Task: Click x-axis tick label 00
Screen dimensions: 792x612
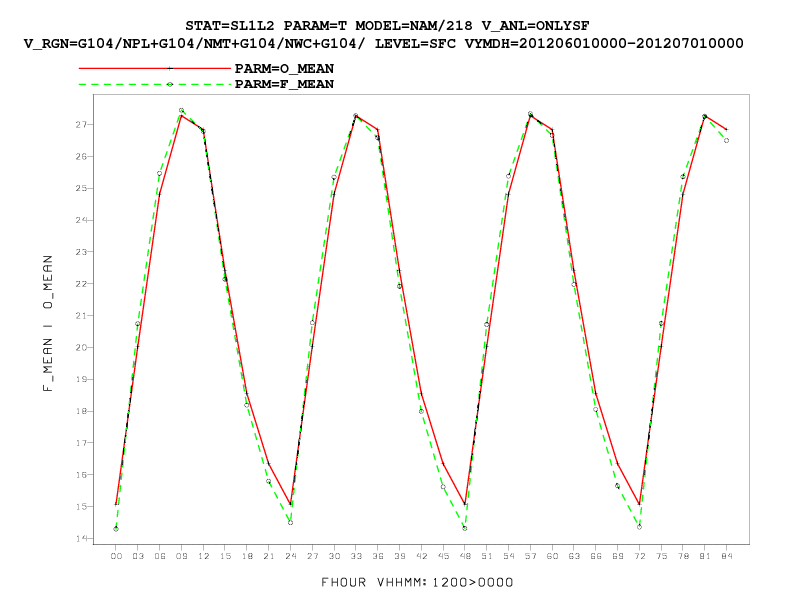Action: [x=116, y=556]
